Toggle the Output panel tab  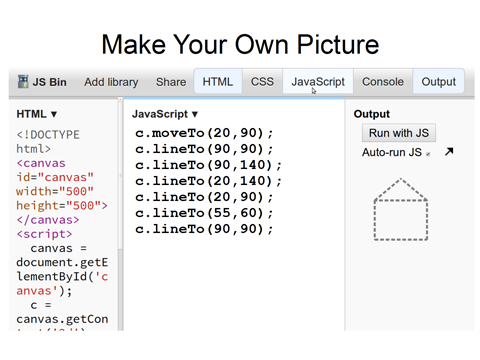438,81
